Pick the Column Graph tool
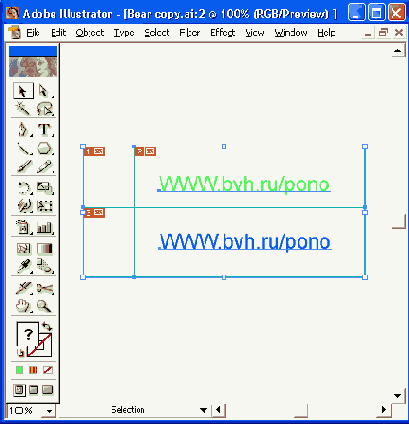The image size is (409, 424). coord(45,227)
